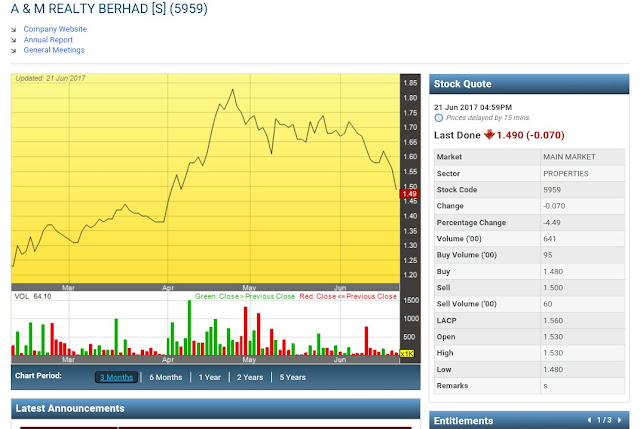Click the Sector row label

(x=448, y=173)
